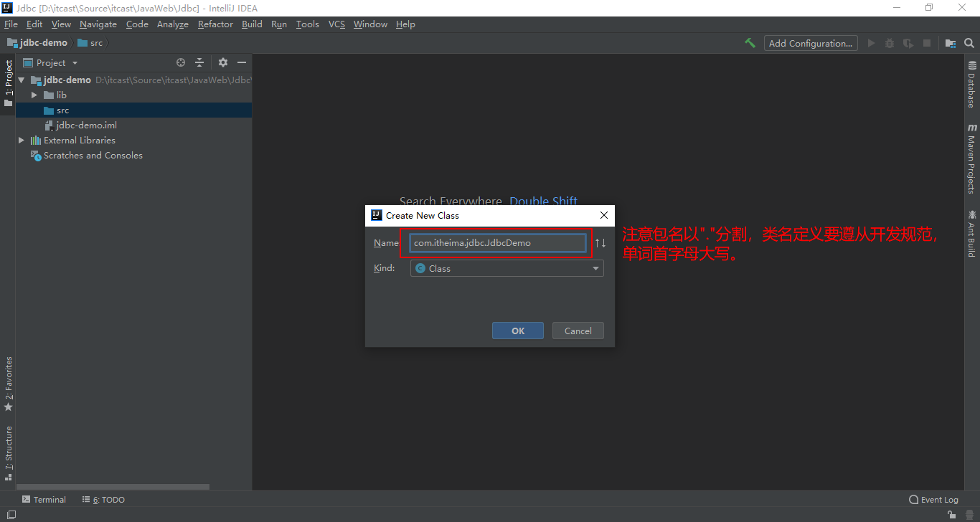Image resolution: width=980 pixels, height=522 pixels.
Task: Toggle the Maven Projects side panel
Action: [972, 159]
